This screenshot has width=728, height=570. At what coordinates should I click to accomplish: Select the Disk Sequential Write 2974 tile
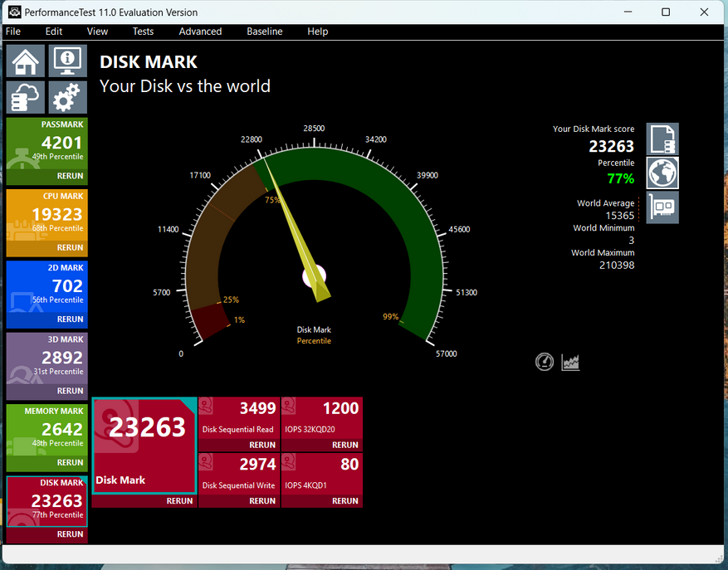(x=239, y=474)
